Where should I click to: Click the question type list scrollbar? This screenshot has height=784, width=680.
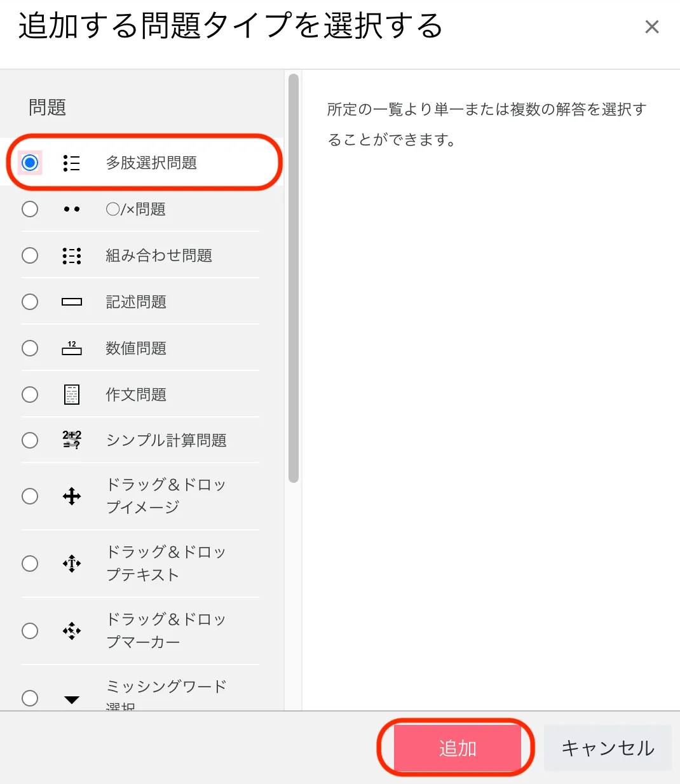pyautogui.click(x=293, y=278)
